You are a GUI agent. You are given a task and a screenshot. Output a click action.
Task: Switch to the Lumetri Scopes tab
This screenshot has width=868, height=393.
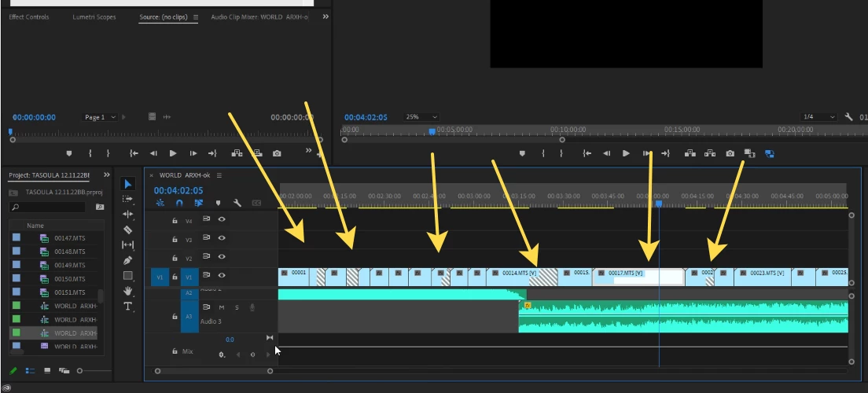94,17
